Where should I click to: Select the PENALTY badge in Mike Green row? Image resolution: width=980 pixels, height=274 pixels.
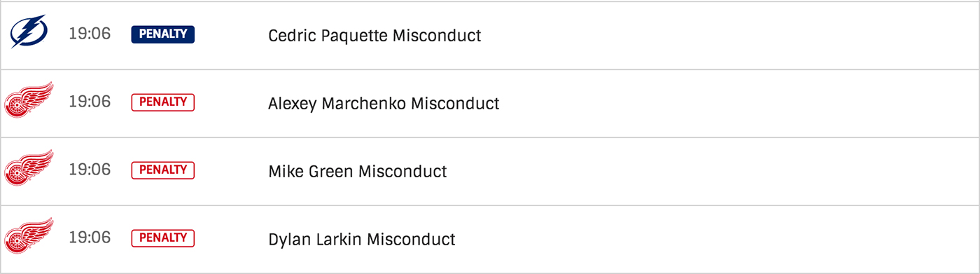click(x=162, y=170)
